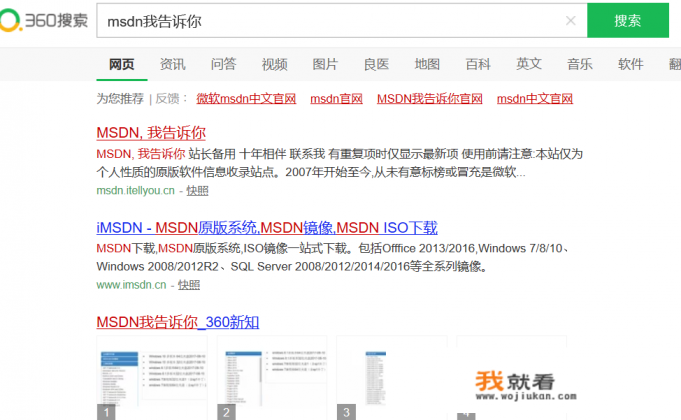The image size is (681, 420).
Task: Switch to the 百科 tab
Action: point(478,64)
